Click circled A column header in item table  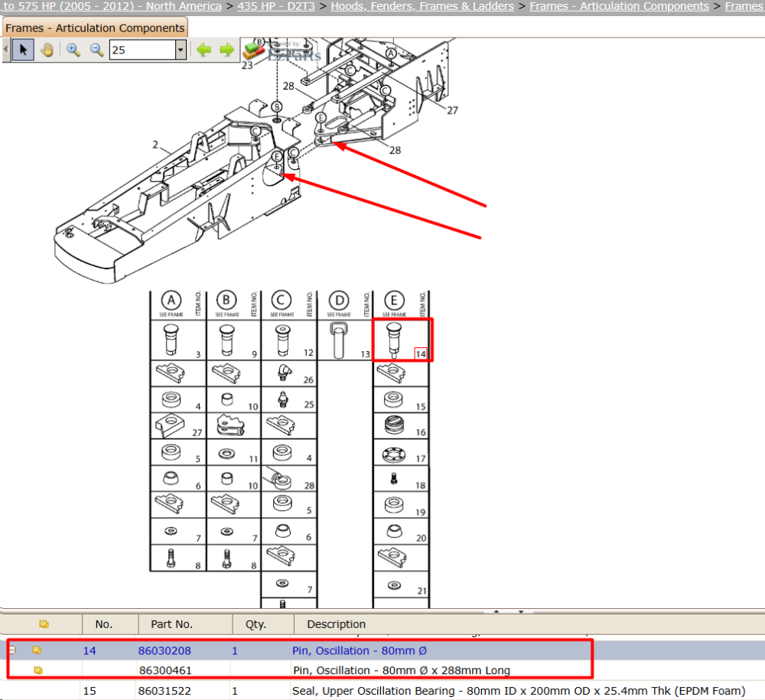pos(171,301)
